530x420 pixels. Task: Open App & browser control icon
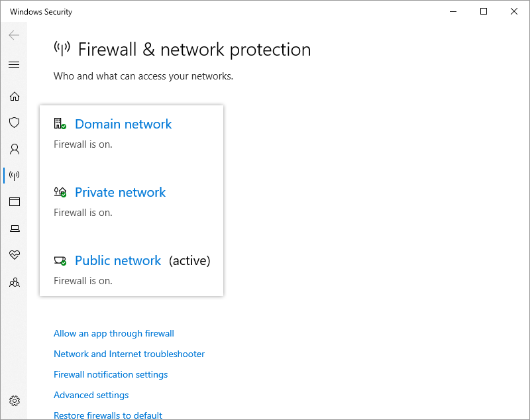pos(14,202)
